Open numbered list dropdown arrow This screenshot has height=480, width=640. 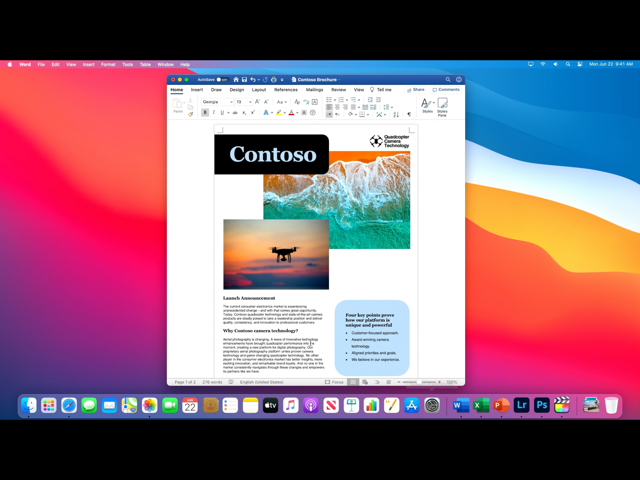coord(347,100)
